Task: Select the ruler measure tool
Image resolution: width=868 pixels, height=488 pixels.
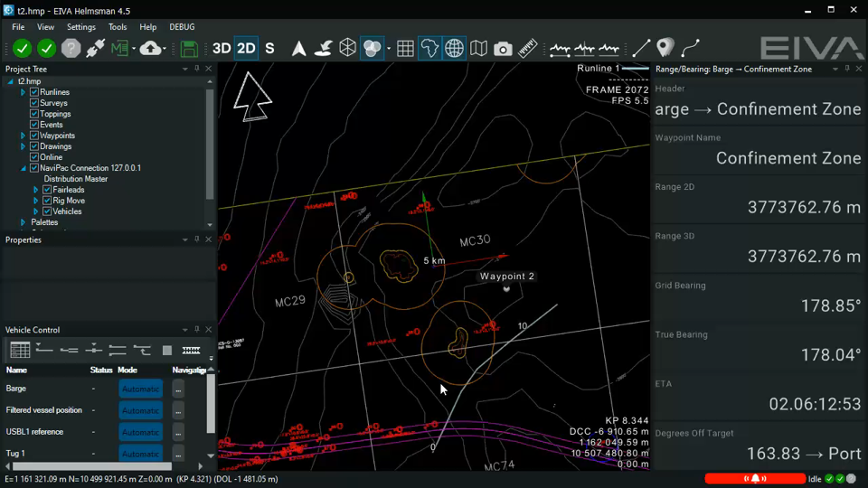Action: point(527,49)
